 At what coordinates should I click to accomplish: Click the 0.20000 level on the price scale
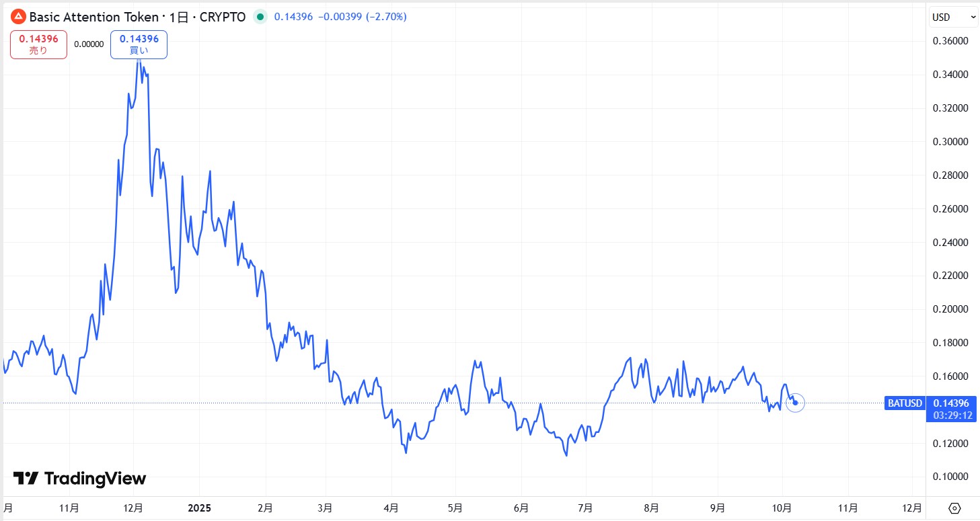(950, 309)
